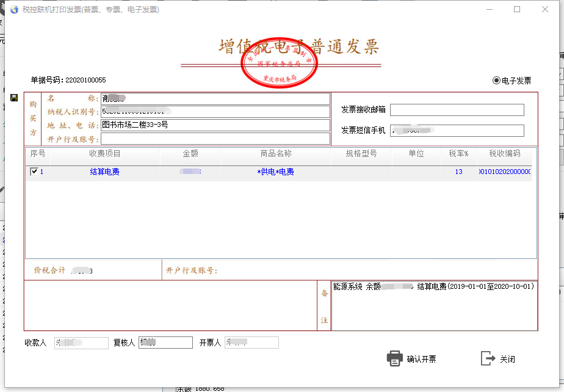The width and height of the screenshot is (564, 392).
Task: Click the save floppy disk icon
Action: [14, 98]
